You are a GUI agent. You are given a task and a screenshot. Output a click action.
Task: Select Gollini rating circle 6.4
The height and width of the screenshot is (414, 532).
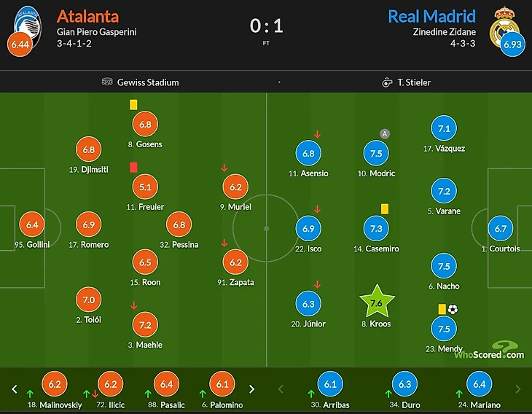click(x=32, y=224)
